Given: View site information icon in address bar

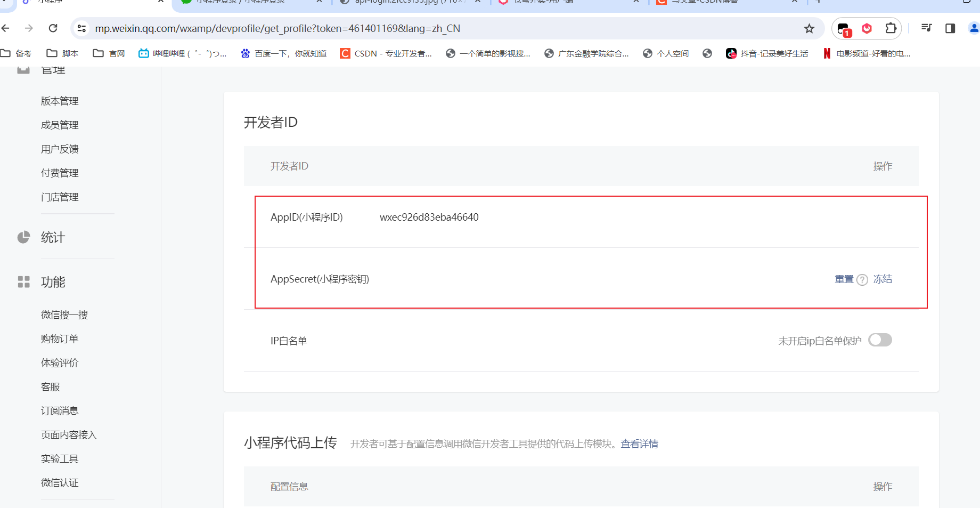Looking at the screenshot, I should [x=81, y=28].
